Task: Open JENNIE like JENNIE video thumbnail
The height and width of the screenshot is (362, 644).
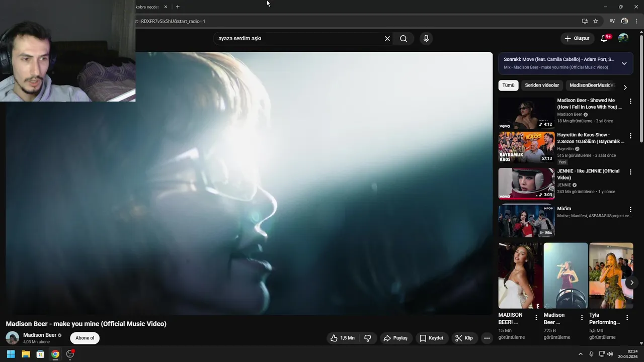Action: (x=526, y=184)
